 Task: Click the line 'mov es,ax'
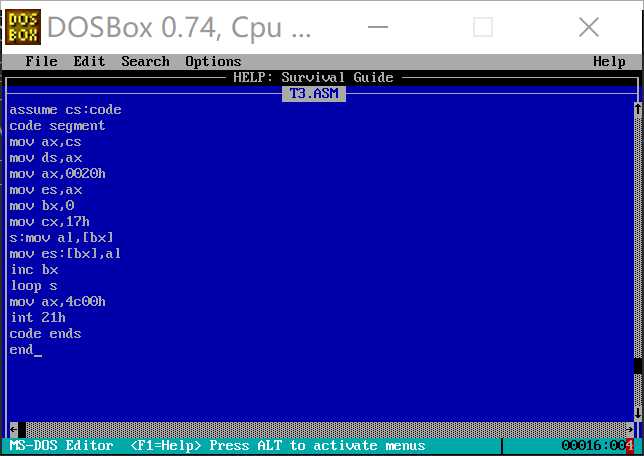pos(45,190)
